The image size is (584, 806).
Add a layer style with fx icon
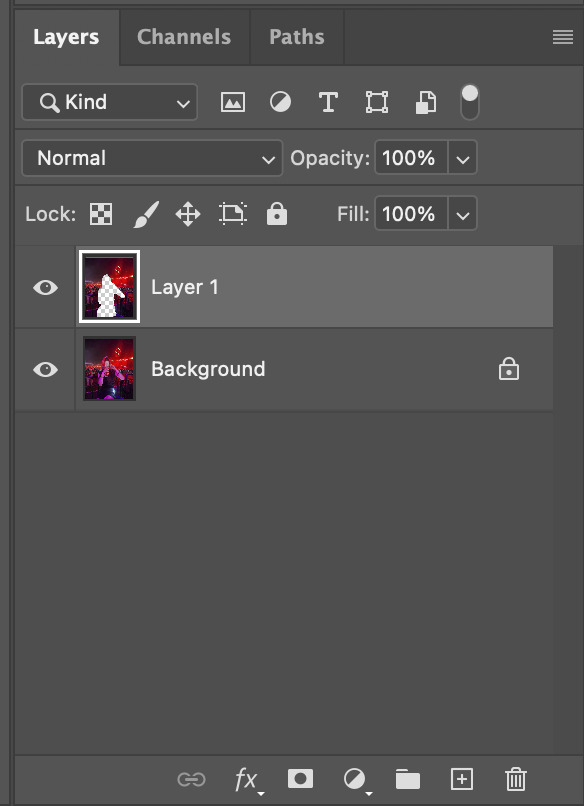(249, 780)
